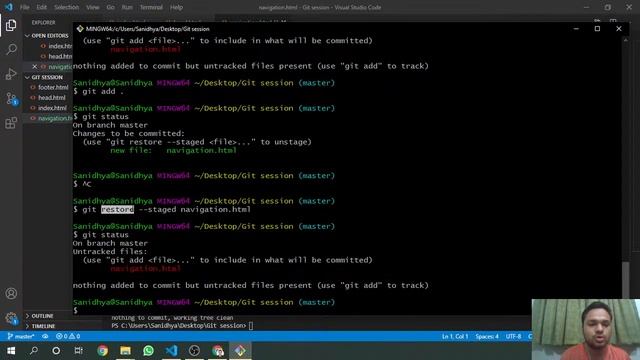Minimize the MINGW64 terminal window
Viewport: 640px width, 360px height.
(576, 29)
